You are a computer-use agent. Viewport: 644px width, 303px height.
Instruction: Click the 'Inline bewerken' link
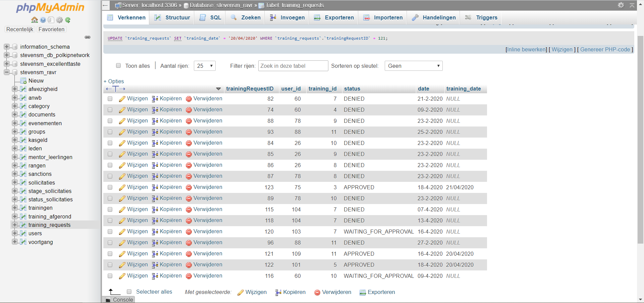[527, 49]
